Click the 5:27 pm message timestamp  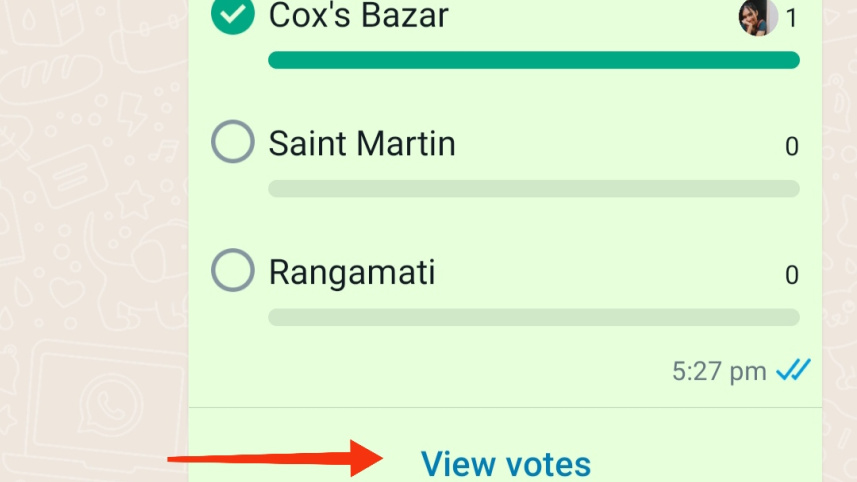click(719, 372)
